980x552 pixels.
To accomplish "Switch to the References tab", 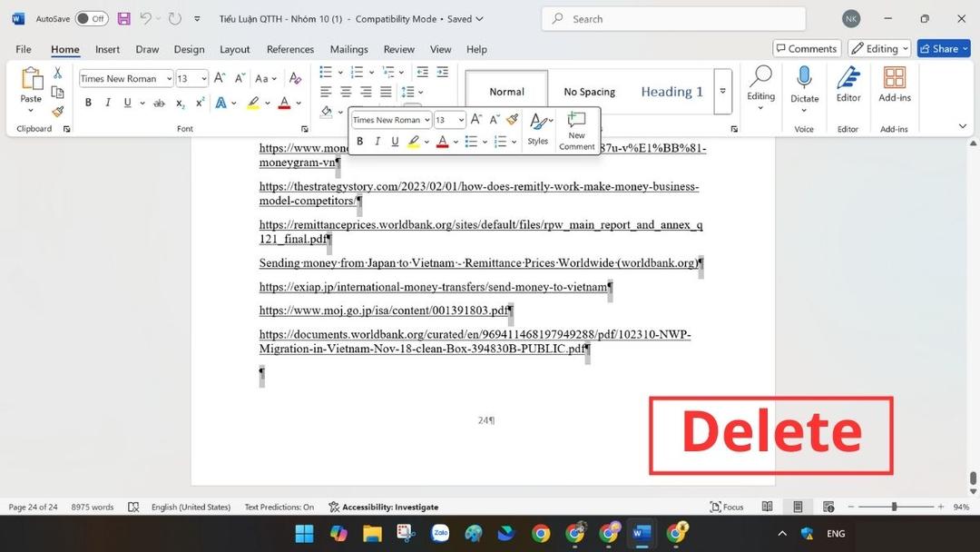I will 290,49.
